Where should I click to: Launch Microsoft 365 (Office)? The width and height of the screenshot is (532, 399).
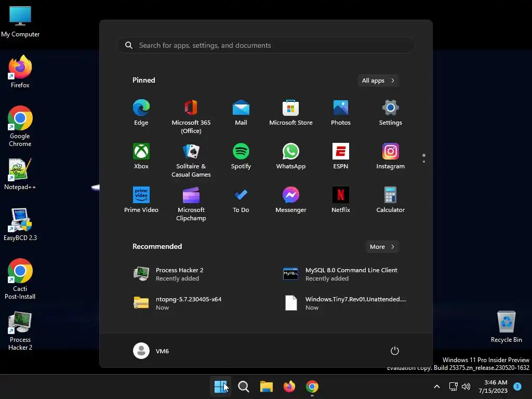(x=191, y=117)
